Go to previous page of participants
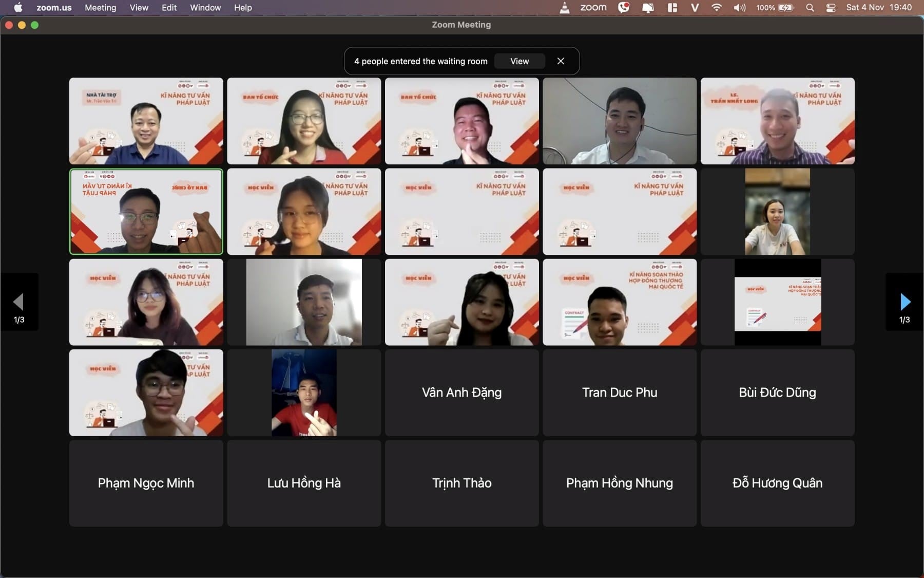 [x=19, y=302]
